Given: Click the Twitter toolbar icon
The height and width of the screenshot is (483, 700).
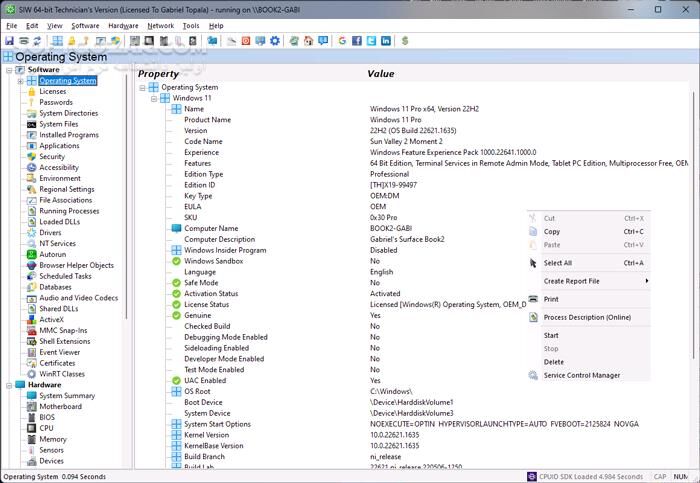Looking at the screenshot, I should 371,41.
